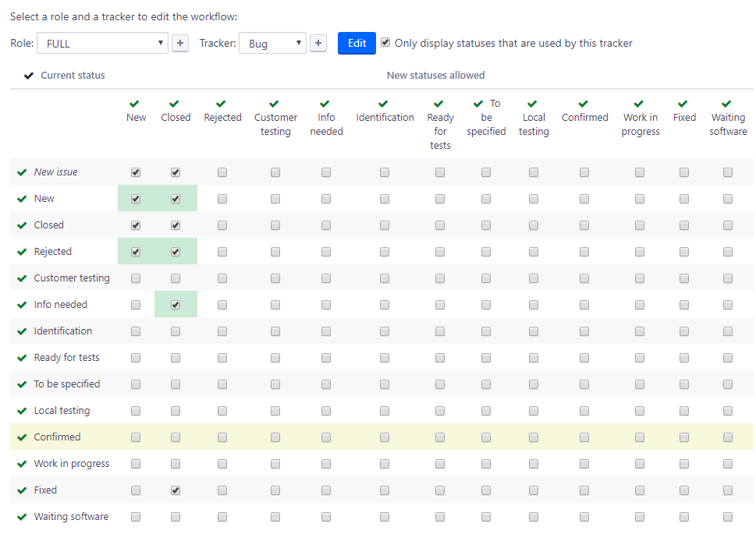Click the plus icon next to Role dropdown
Screen dimensions: 756x534
coord(180,44)
